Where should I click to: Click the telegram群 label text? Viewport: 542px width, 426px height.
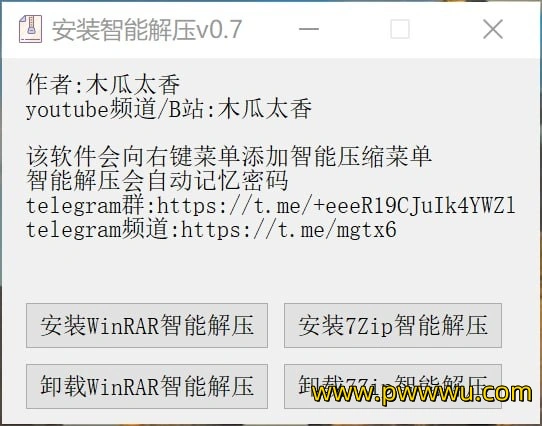pos(85,206)
